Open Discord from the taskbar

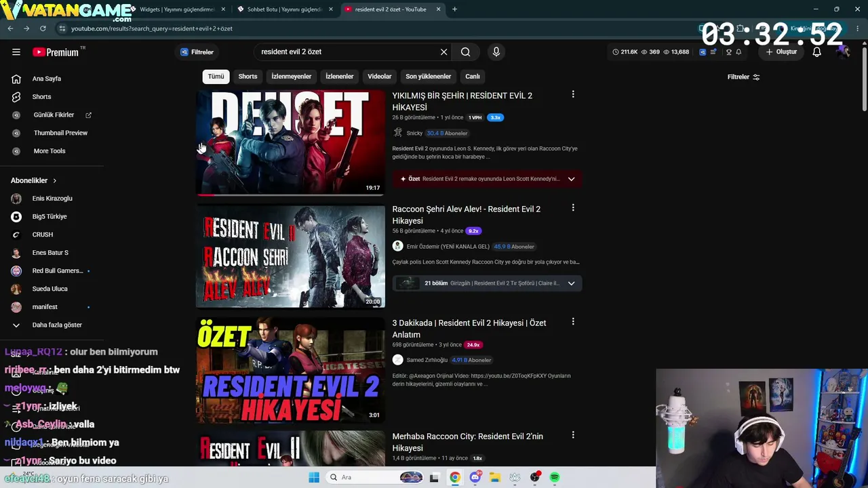click(x=475, y=477)
